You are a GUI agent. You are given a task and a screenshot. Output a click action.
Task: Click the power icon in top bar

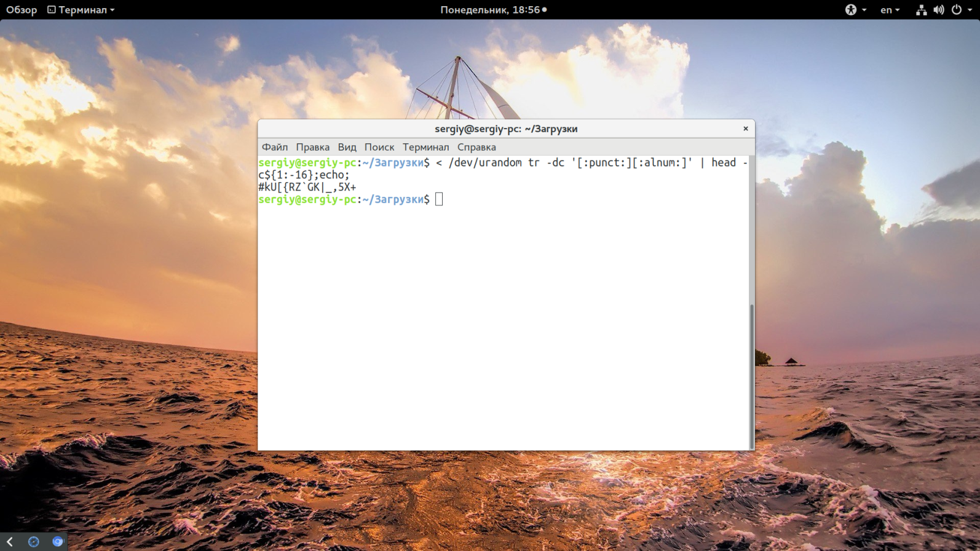[957, 10]
